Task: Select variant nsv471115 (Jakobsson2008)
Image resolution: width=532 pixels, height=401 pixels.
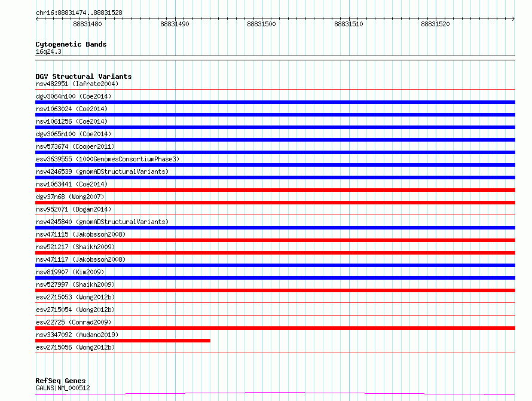Action: point(81,234)
